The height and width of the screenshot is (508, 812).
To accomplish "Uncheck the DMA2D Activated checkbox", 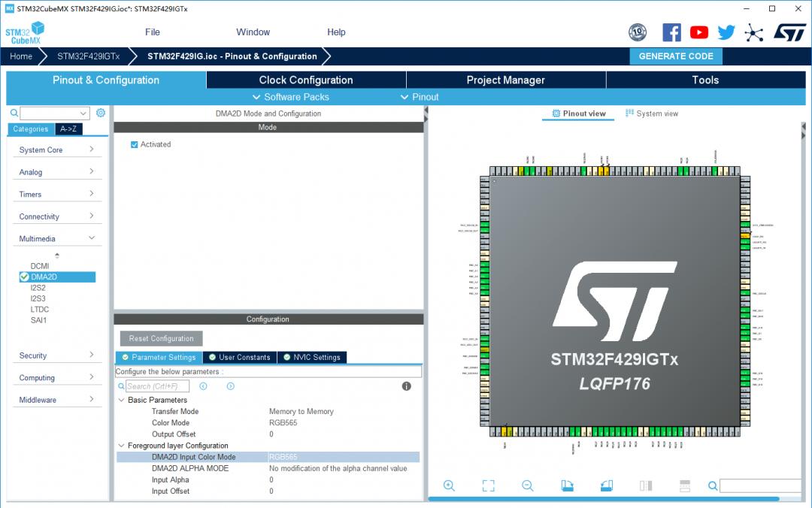I will (134, 144).
